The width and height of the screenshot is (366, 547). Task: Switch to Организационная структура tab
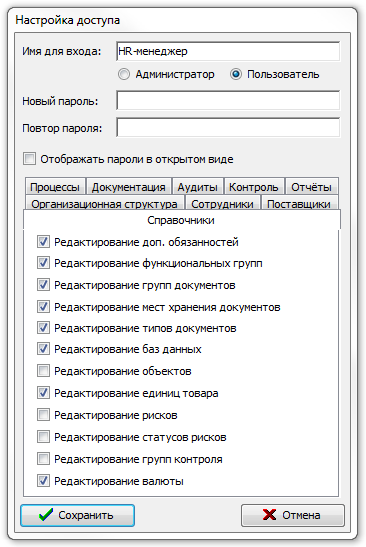pos(105,203)
